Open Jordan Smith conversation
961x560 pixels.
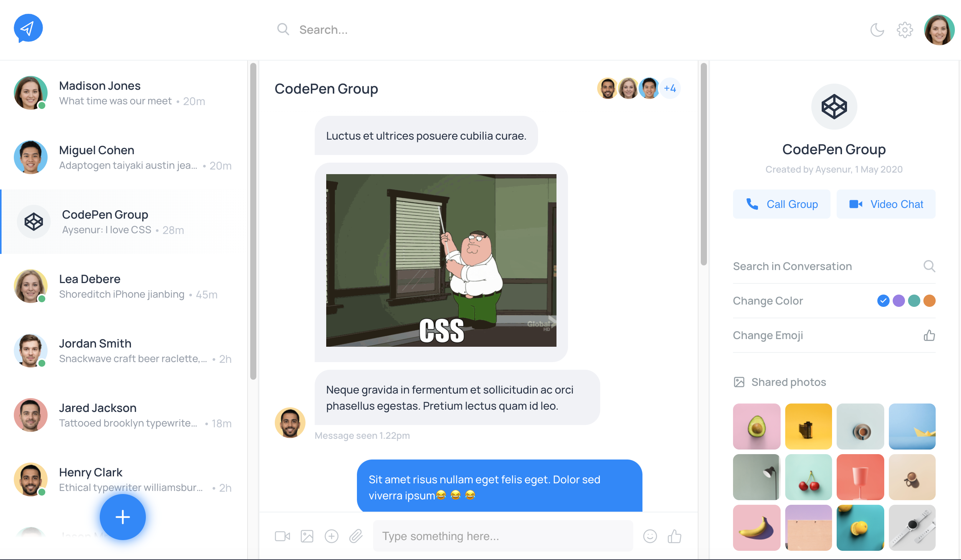[124, 351]
